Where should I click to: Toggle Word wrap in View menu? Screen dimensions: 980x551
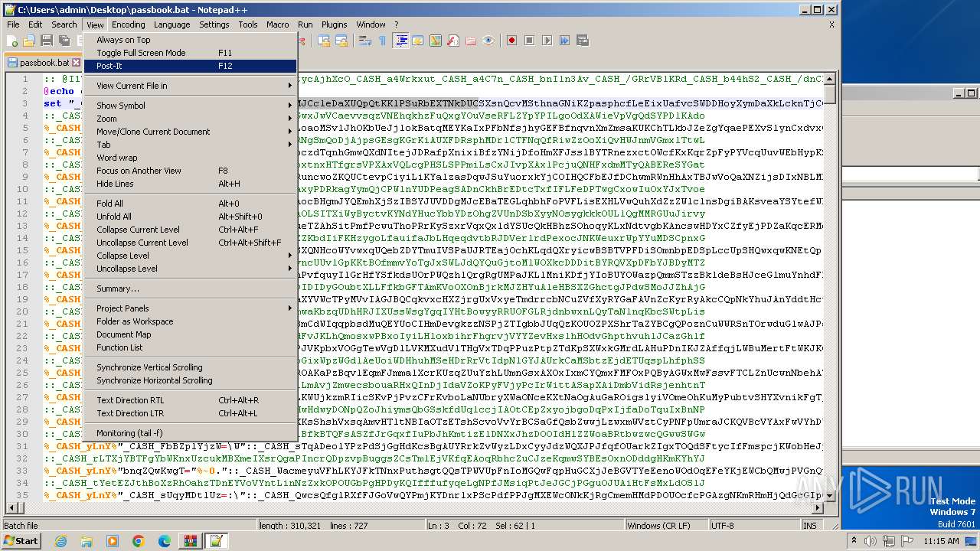pos(116,158)
